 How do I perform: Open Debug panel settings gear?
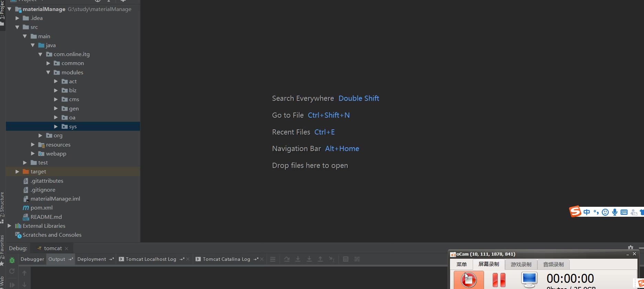pos(630,248)
